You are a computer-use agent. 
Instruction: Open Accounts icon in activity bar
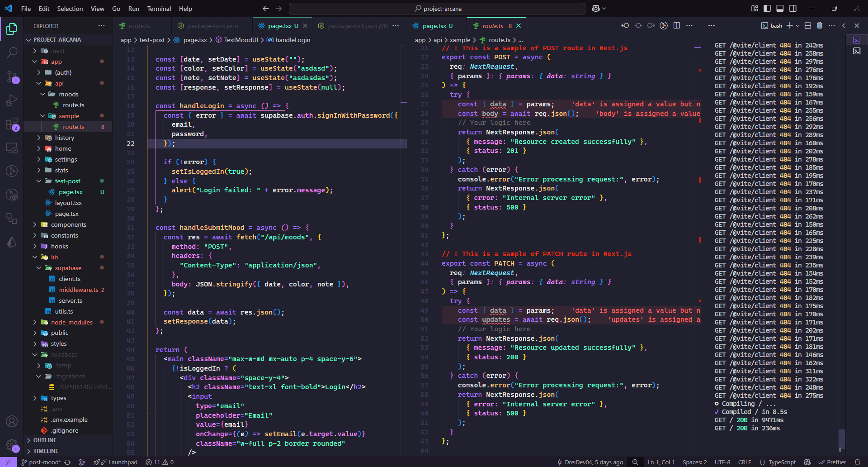(12, 421)
